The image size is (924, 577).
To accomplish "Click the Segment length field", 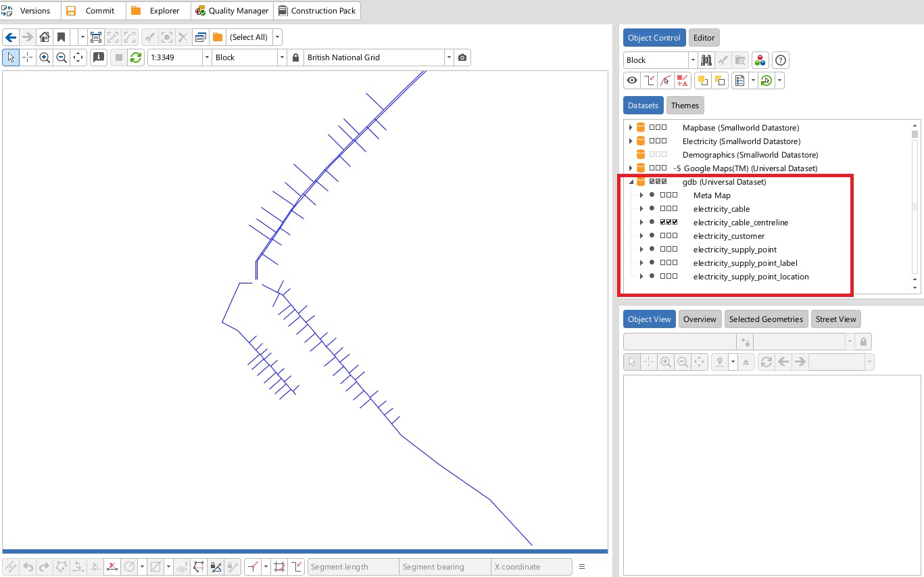I will click(x=353, y=567).
